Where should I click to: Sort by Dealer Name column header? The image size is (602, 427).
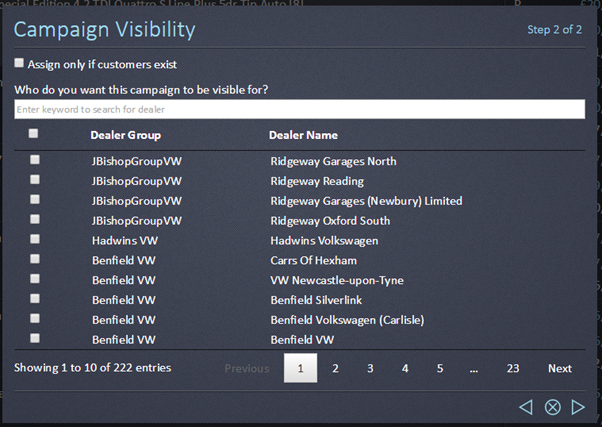pyautogui.click(x=303, y=135)
